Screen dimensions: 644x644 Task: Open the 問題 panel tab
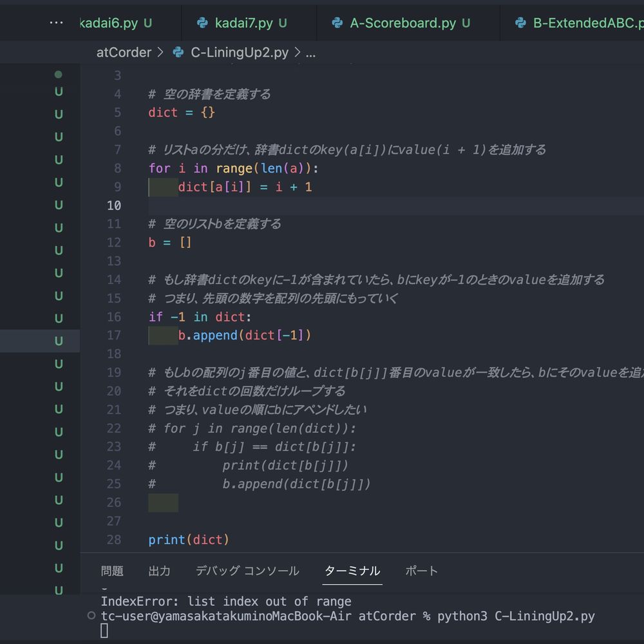coord(112,571)
